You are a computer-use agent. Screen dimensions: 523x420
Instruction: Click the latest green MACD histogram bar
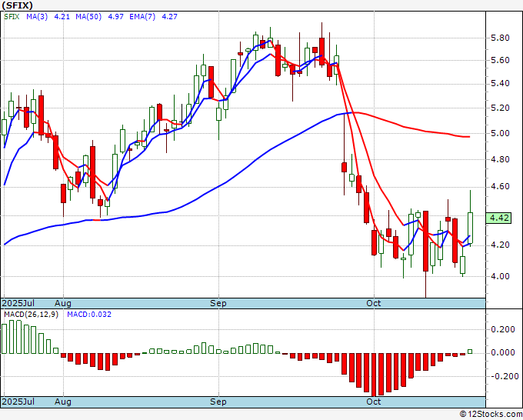[x=470, y=352]
